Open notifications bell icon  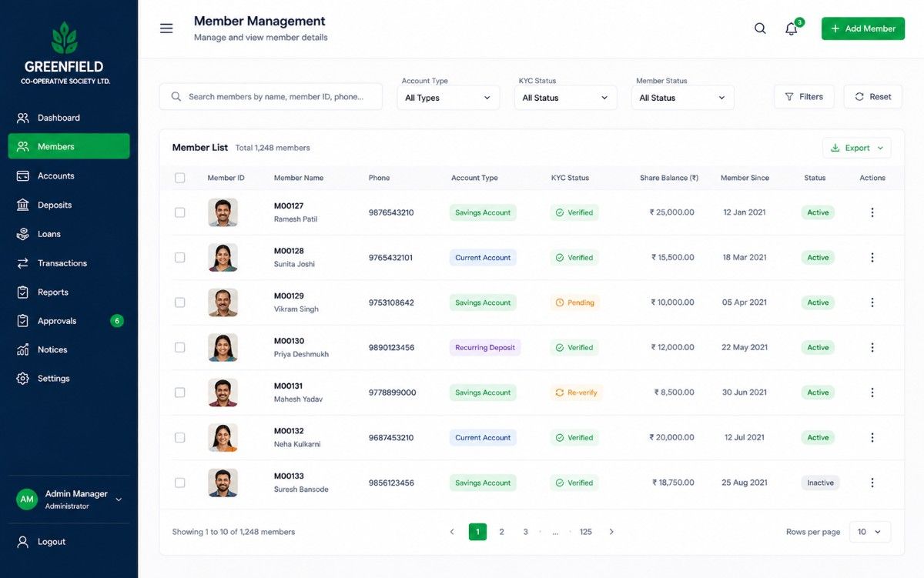tap(792, 29)
